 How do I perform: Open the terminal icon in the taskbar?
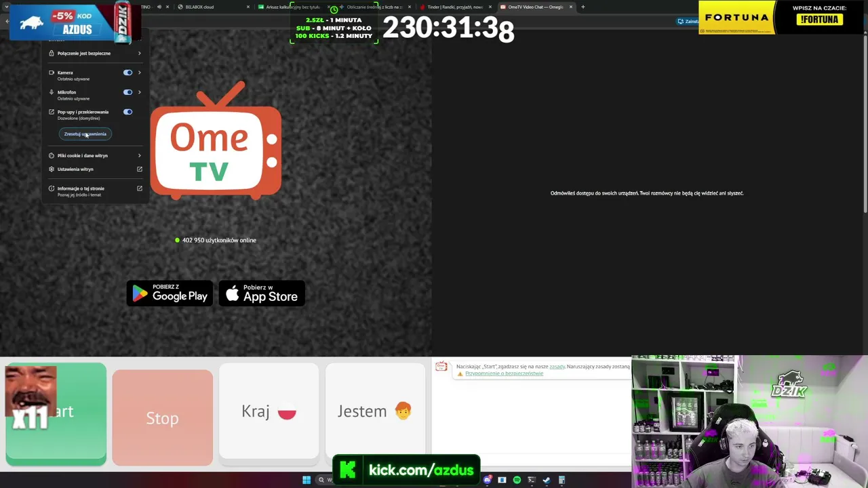point(532,480)
